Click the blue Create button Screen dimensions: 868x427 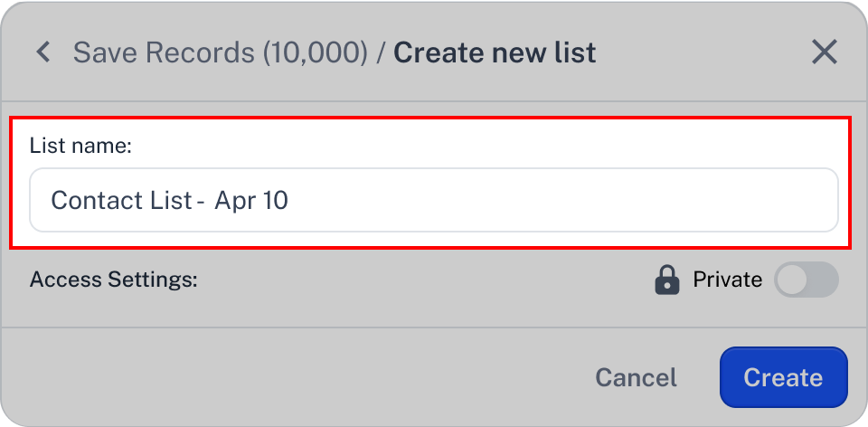pos(783,377)
